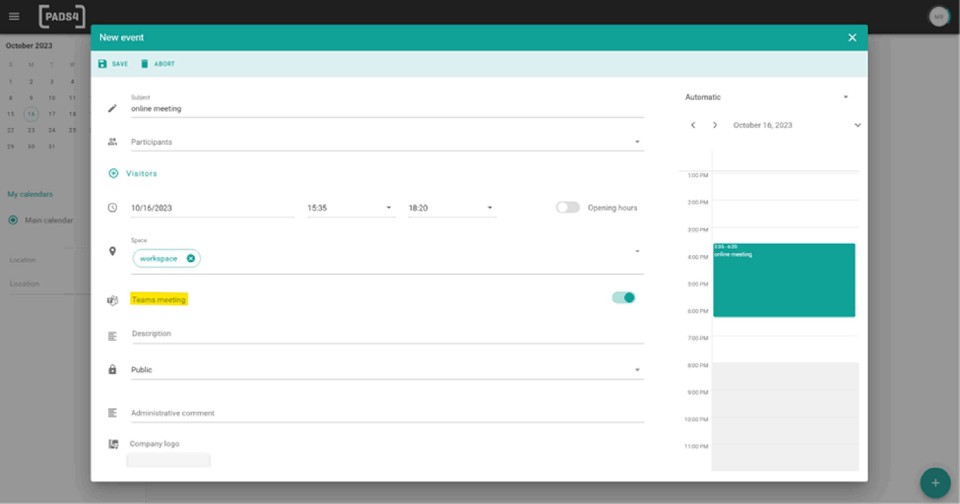The image size is (960, 504).
Task: Open the Public visibility dropdown
Action: coord(387,370)
